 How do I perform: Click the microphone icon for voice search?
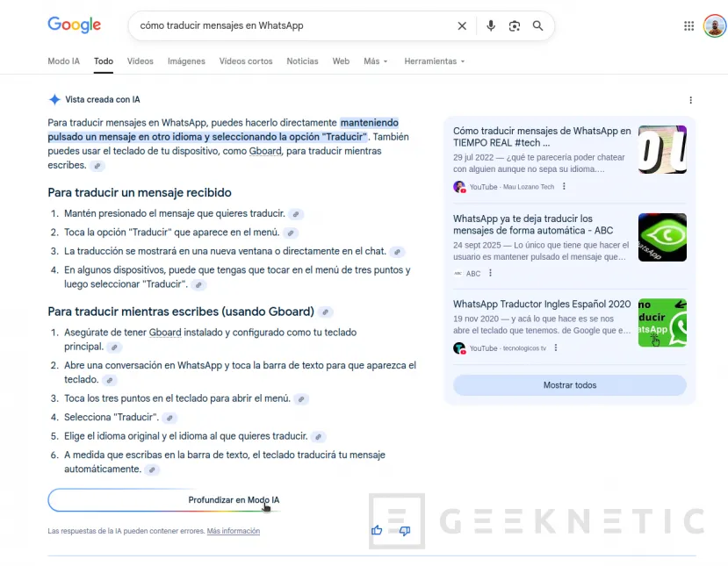tap(491, 25)
